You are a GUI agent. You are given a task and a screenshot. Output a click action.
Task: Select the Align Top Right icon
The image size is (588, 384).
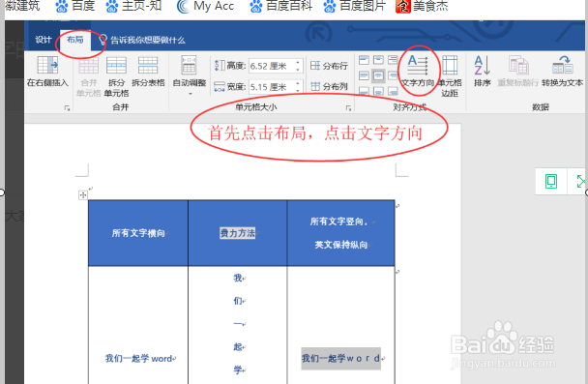pyautogui.click(x=393, y=60)
